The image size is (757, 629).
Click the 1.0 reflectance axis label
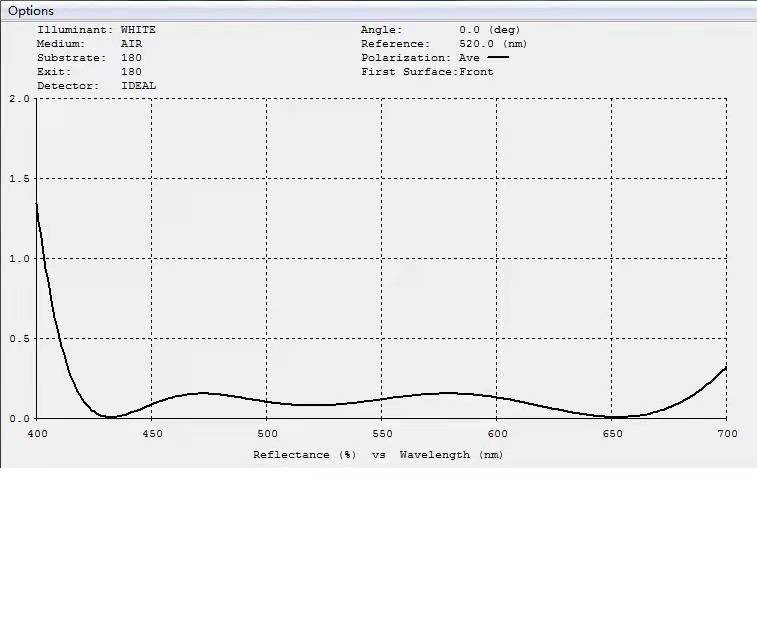19,259
